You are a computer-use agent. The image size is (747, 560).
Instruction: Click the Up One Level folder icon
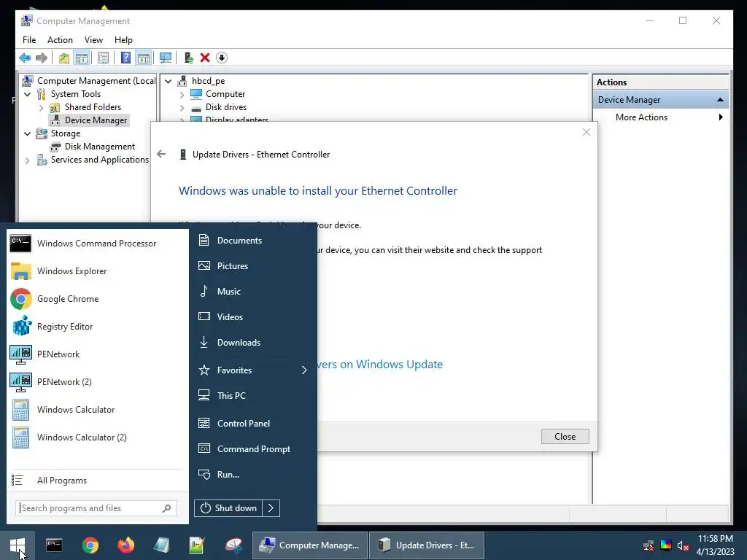click(x=64, y=58)
